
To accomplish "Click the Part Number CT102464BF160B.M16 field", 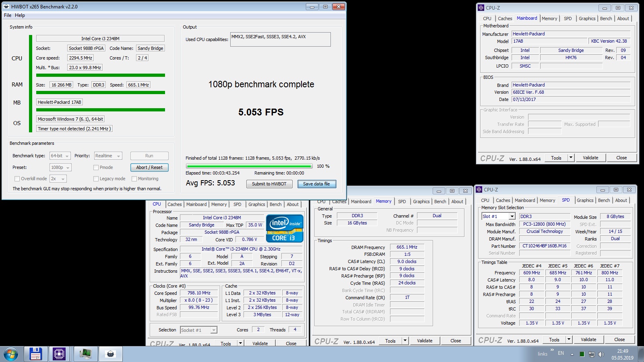I will (x=545, y=246).
